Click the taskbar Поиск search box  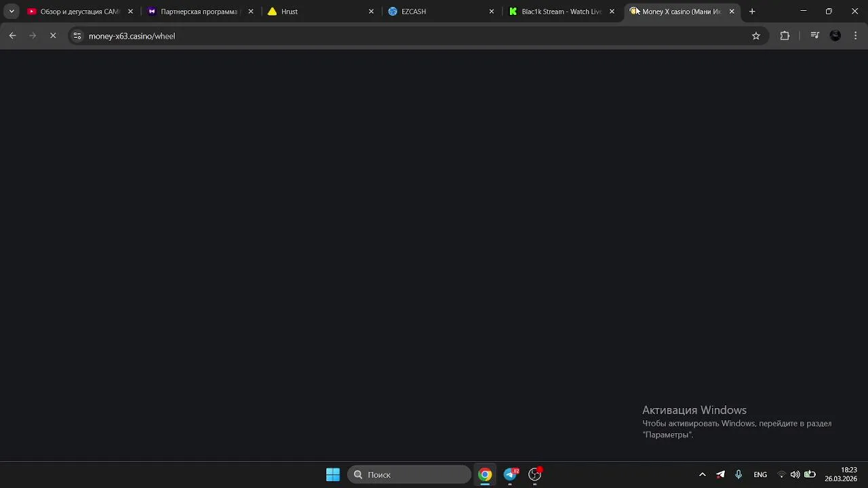410,474
